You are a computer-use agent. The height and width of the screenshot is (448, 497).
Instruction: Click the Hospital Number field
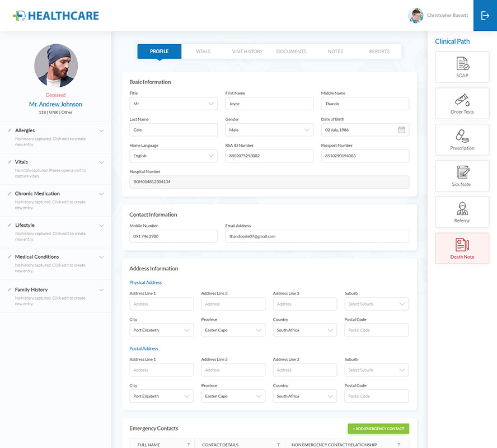269,182
